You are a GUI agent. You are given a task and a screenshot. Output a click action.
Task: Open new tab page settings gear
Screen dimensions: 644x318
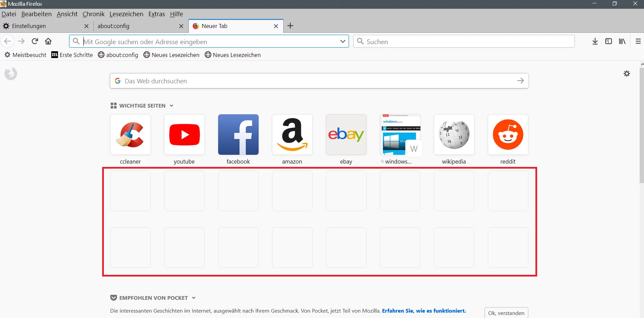(x=627, y=74)
